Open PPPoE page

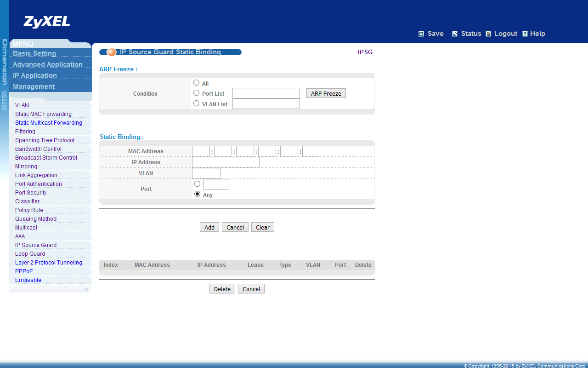click(24, 271)
